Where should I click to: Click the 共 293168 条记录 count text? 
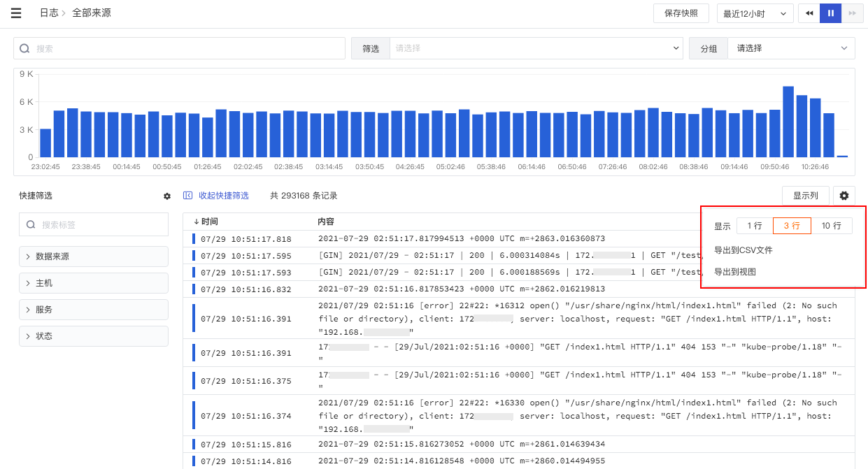[x=304, y=196]
